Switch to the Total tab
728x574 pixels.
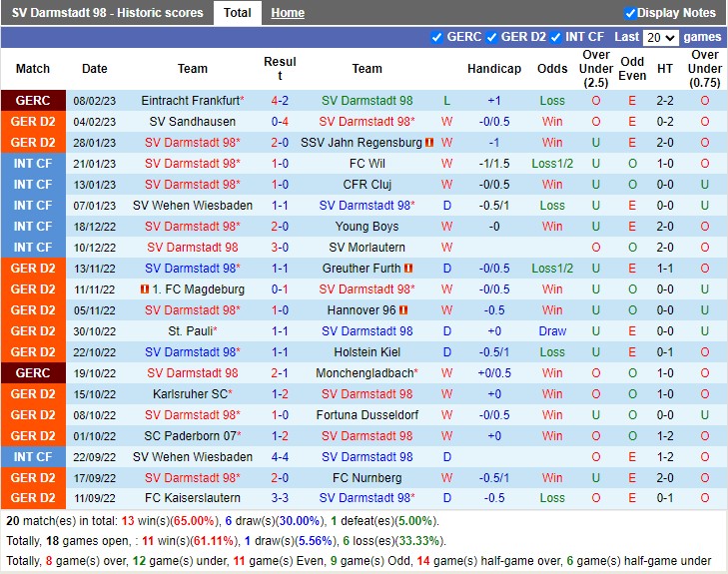238,13
